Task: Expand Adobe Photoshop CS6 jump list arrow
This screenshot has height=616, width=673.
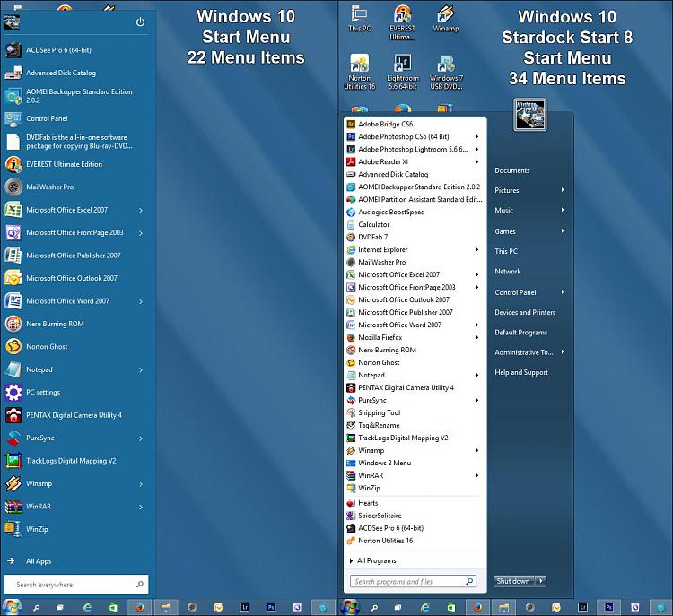Action: (x=476, y=136)
